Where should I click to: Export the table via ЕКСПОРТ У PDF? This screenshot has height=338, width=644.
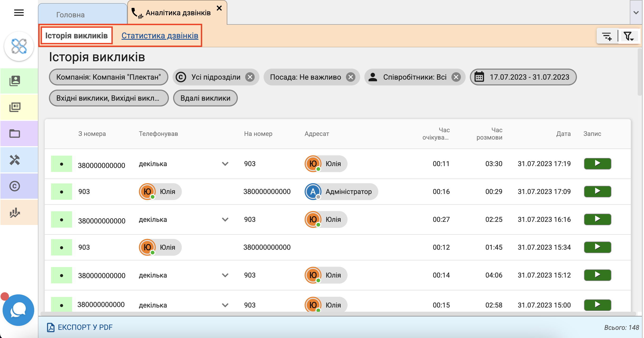(x=80, y=327)
